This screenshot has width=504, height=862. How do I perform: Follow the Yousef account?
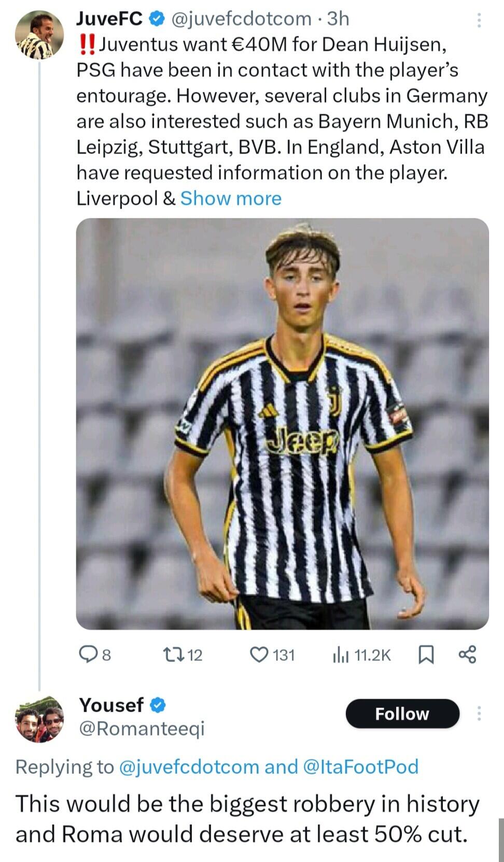pyautogui.click(x=402, y=714)
